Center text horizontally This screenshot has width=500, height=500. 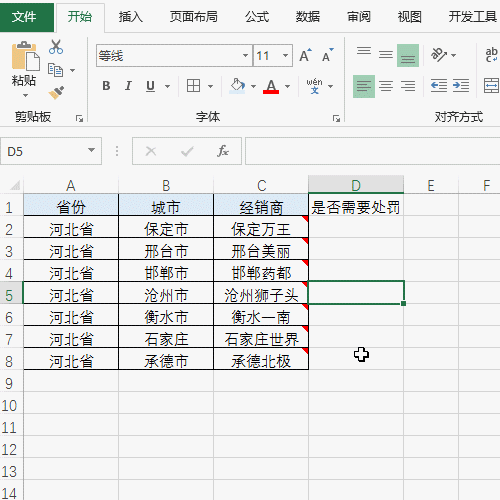(x=386, y=86)
